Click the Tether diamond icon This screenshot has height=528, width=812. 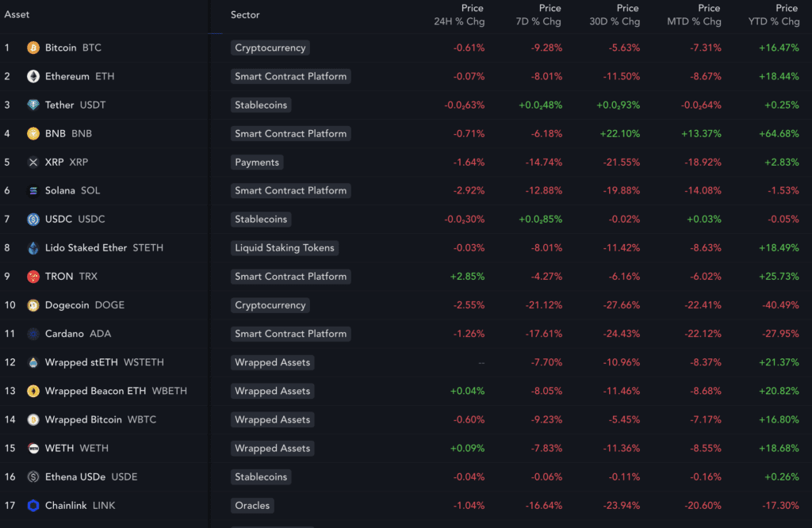click(x=33, y=105)
